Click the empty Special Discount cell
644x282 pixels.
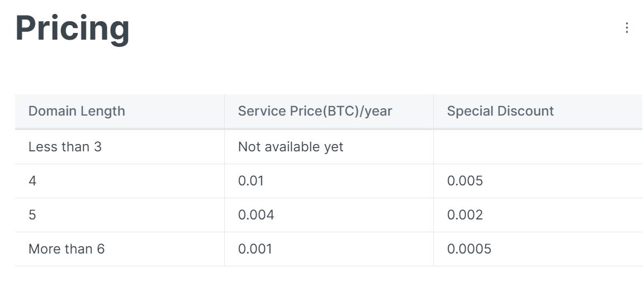coord(537,147)
